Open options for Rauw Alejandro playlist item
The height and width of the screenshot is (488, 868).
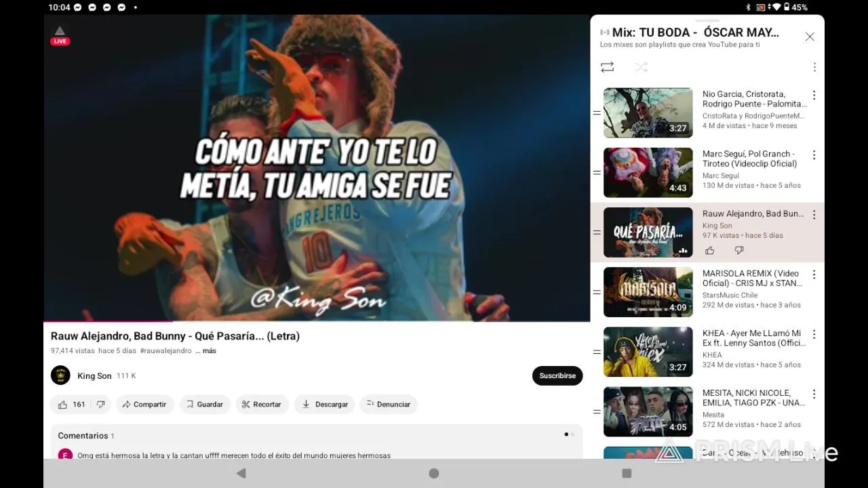[x=814, y=215]
